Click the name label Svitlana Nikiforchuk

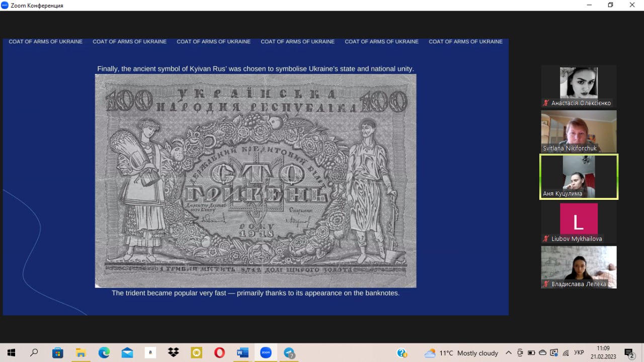tap(570, 149)
